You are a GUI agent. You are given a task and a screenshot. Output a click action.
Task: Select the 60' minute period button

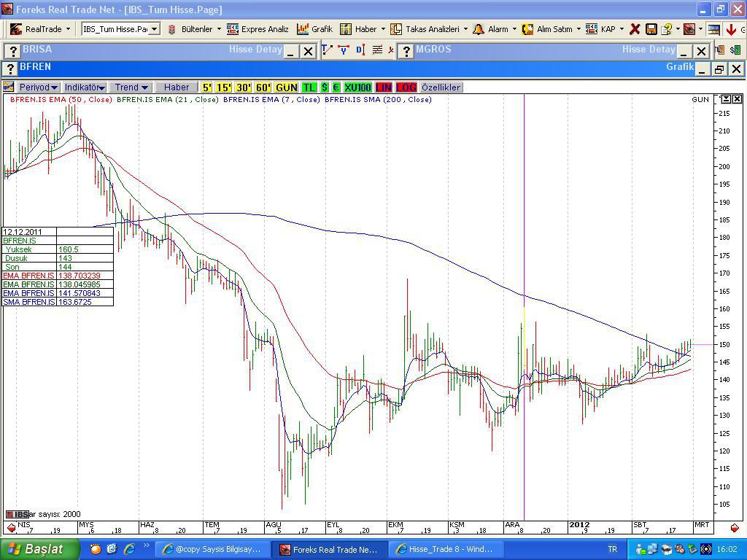[263, 87]
